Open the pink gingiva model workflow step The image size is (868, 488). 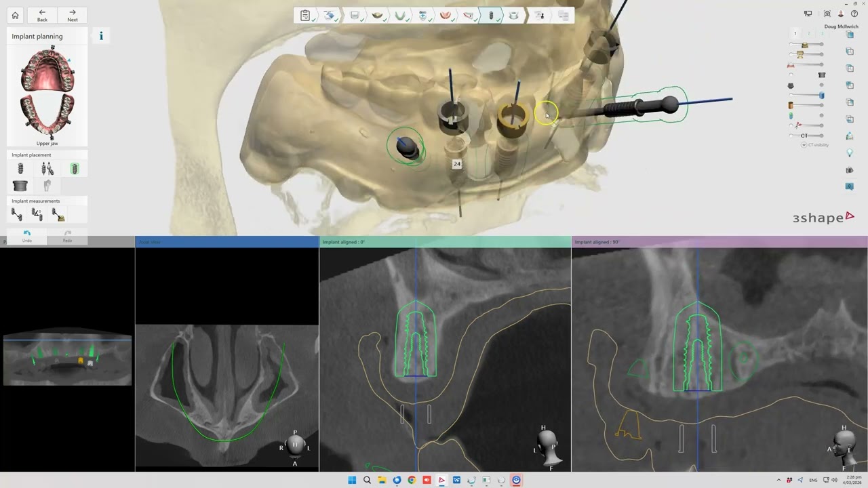pyautogui.click(x=446, y=15)
